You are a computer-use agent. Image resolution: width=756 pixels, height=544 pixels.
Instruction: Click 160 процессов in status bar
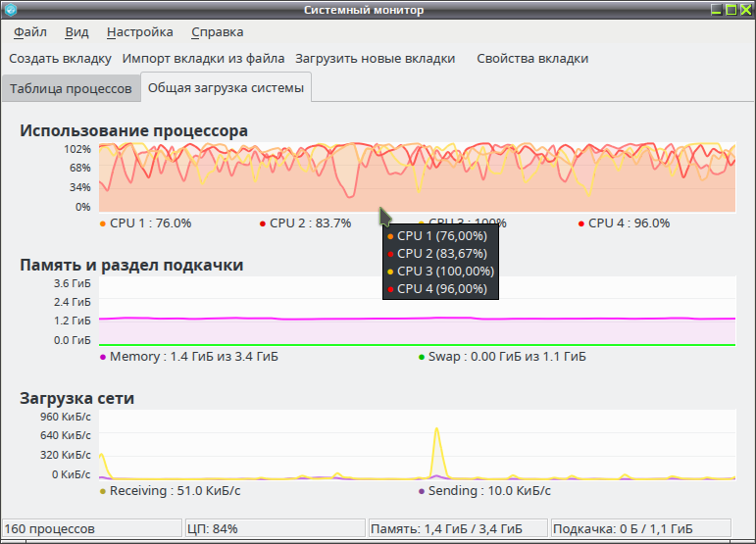click(91, 528)
